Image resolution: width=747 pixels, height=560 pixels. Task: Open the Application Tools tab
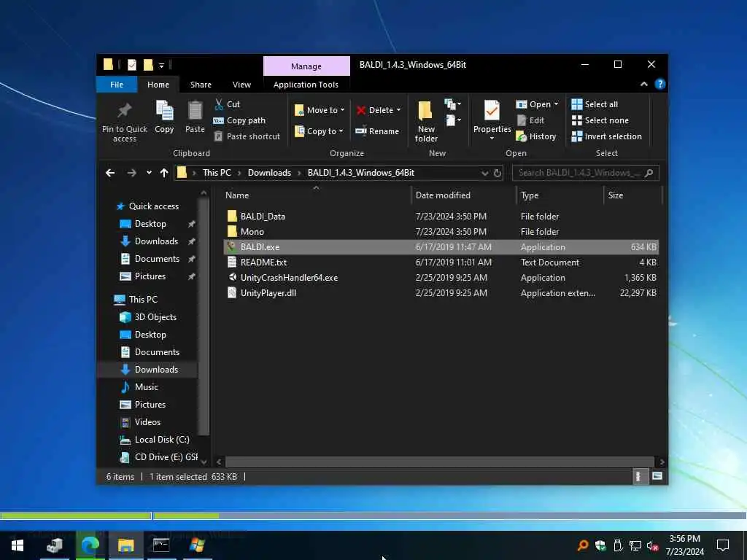(306, 85)
